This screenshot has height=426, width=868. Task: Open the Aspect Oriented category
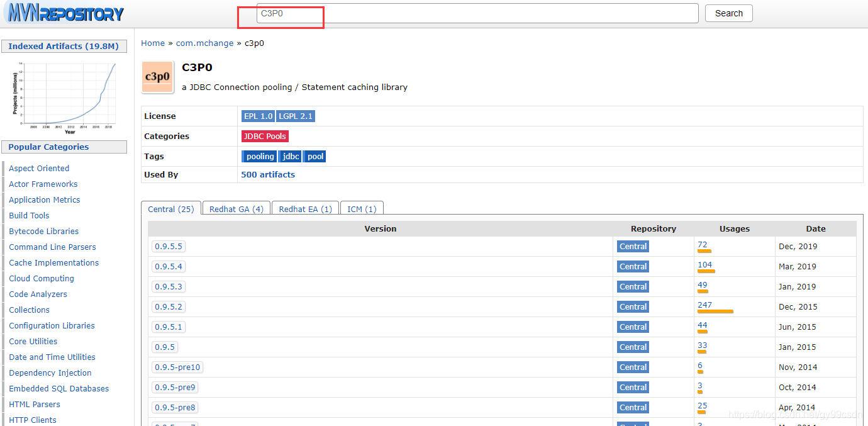[39, 168]
